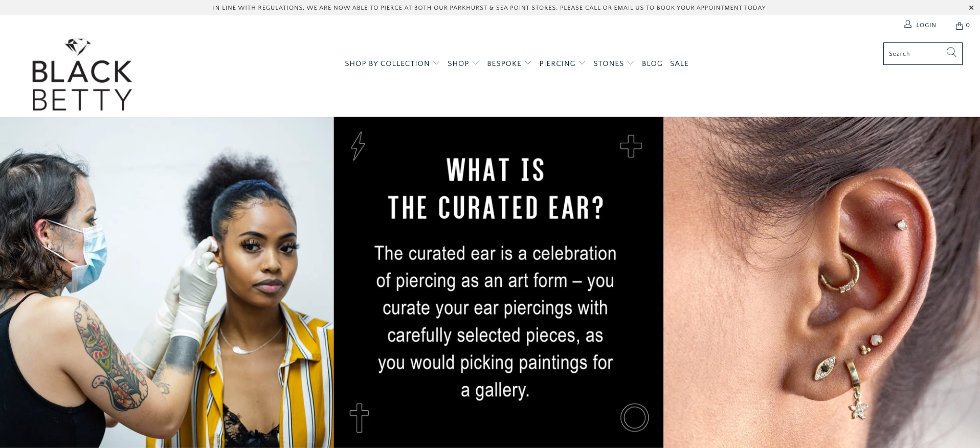This screenshot has width=980, height=448.
Task: Click the piercer and model photo
Action: pyautogui.click(x=167, y=282)
